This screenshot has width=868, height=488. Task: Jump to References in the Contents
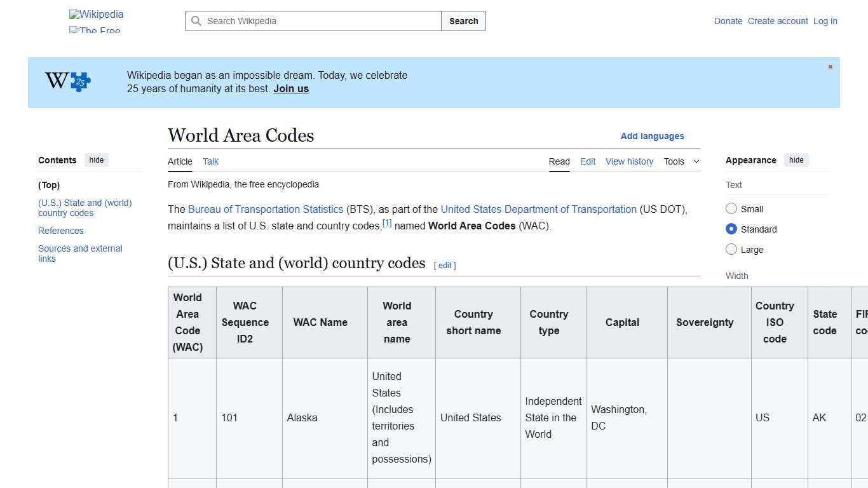pos(60,231)
